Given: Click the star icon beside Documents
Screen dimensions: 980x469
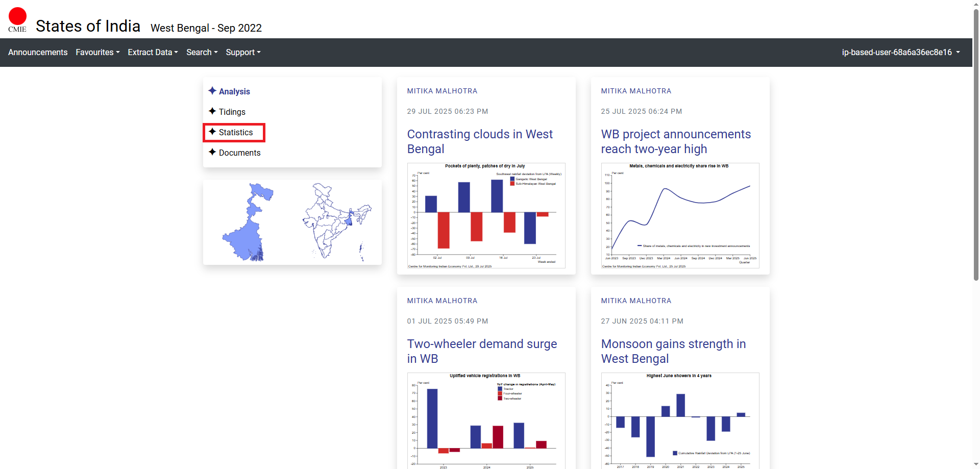Looking at the screenshot, I should click(x=212, y=152).
